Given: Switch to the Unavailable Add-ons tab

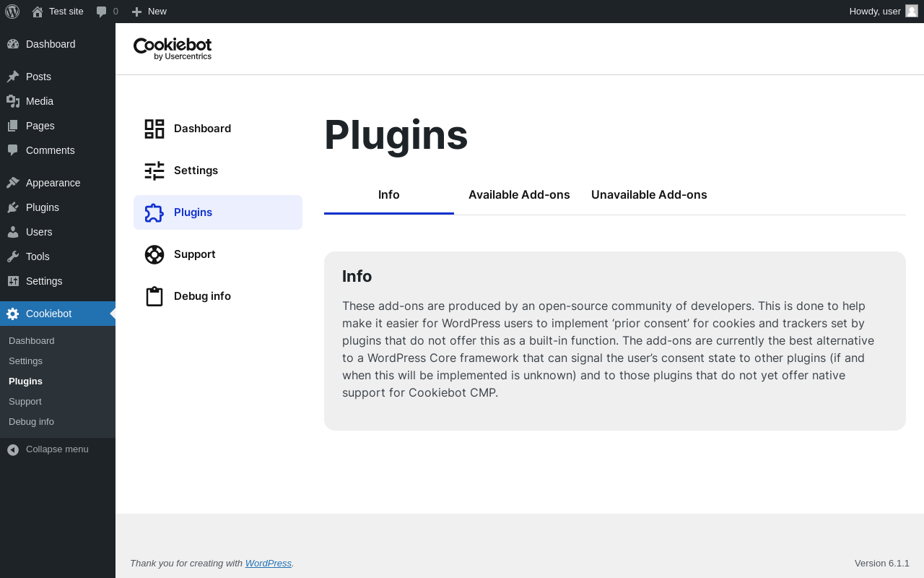Looking at the screenshot, I should pos(649,195).
